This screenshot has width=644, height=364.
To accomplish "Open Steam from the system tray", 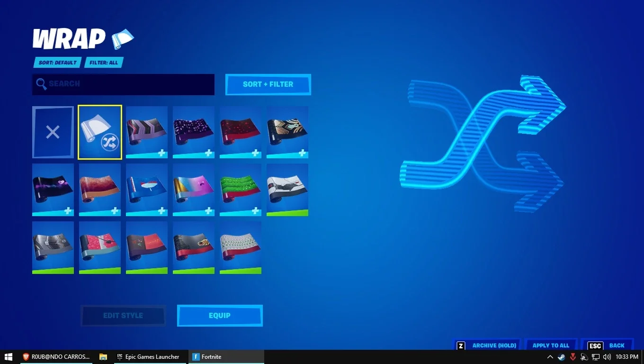I will coord(561,357).
